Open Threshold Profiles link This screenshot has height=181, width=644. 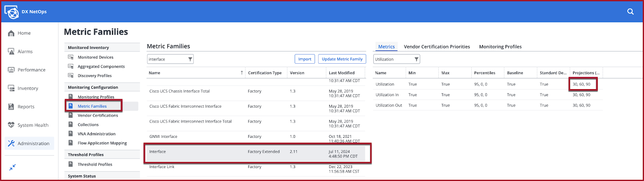[x=95, y=164]
